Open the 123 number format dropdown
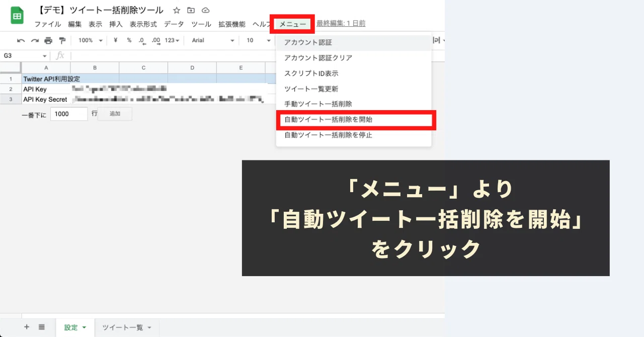 coord(172,40)
